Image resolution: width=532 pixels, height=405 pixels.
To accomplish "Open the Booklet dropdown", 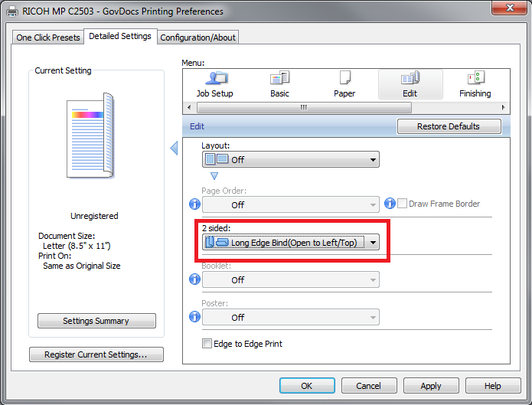I will click(x=291, y=279).
